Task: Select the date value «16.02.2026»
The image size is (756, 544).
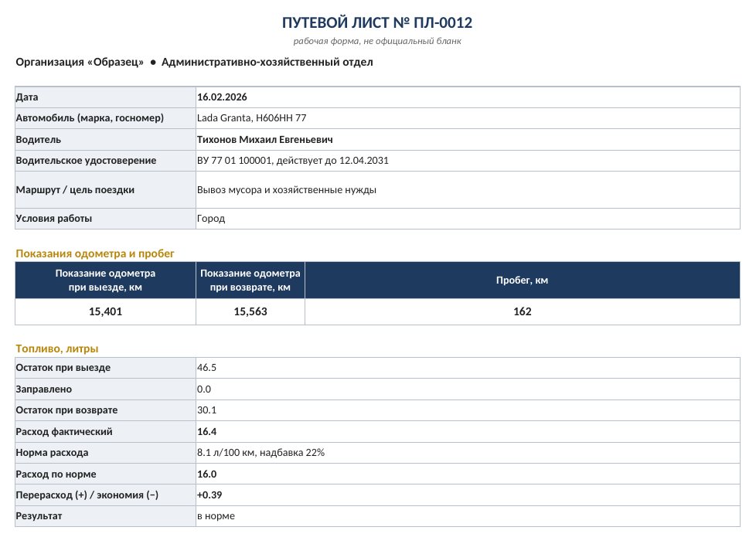Action: (x=222, y=97)
